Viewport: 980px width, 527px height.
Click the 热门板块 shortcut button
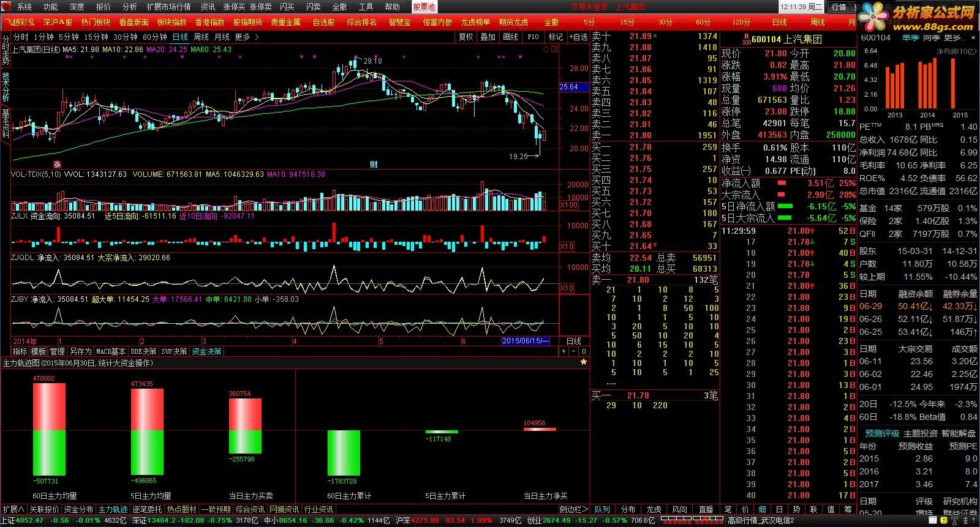[x=96, y=22]
